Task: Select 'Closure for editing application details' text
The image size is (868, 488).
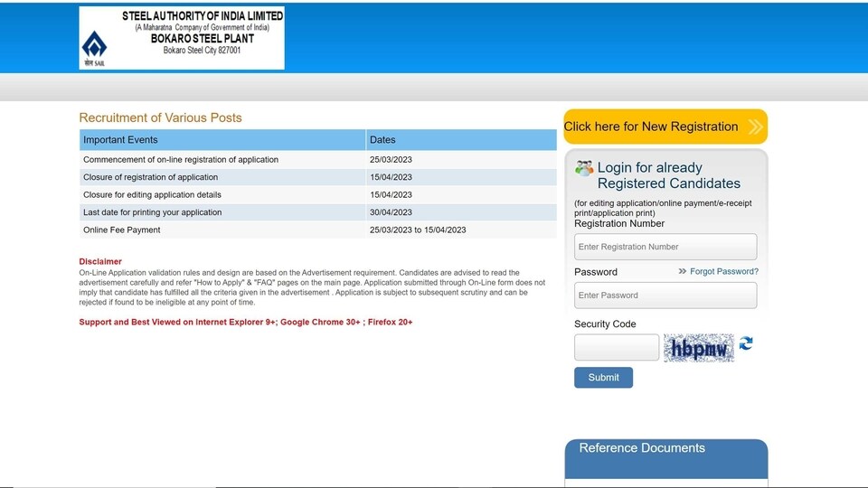Action: click(x=152, y=195)
